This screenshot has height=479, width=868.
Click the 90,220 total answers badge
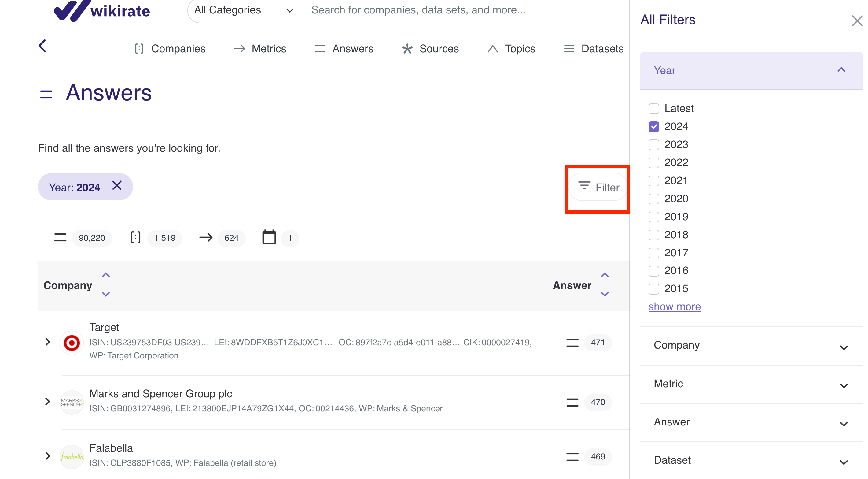click(92, 238)
